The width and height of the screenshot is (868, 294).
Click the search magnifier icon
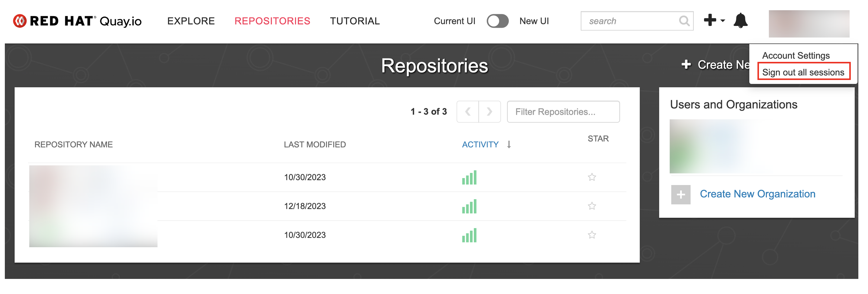click(x=684, y=21)
